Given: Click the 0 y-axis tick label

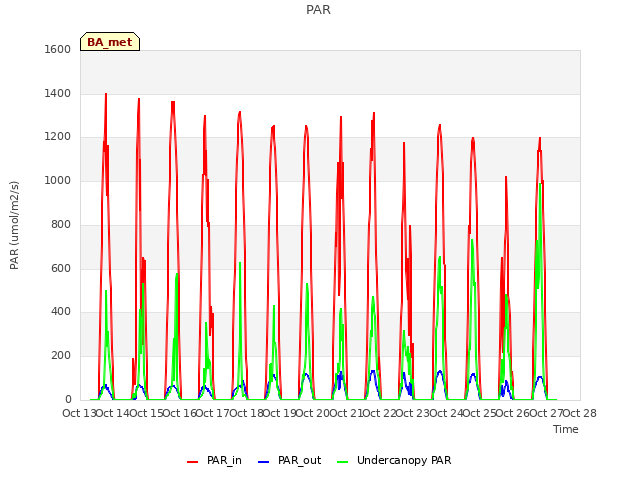Looking at the screenshot, I should coord(68,399).
